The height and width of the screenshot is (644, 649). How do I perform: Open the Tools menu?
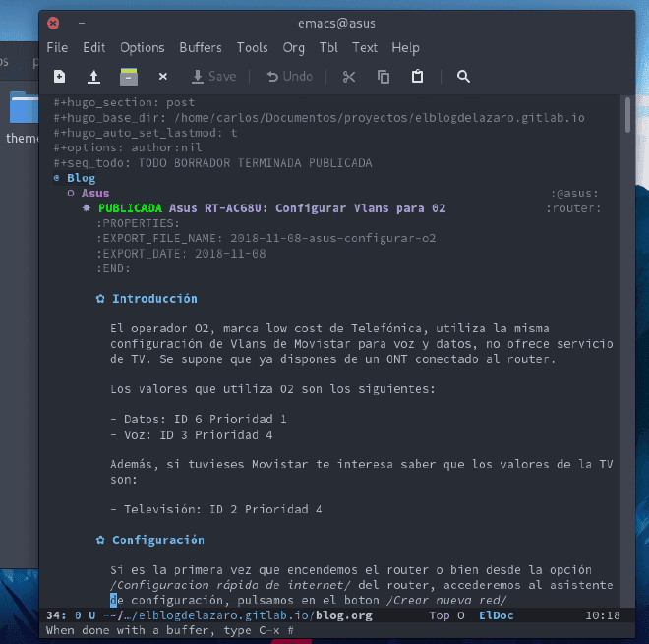pyautogui.click(x=252, y=47)
